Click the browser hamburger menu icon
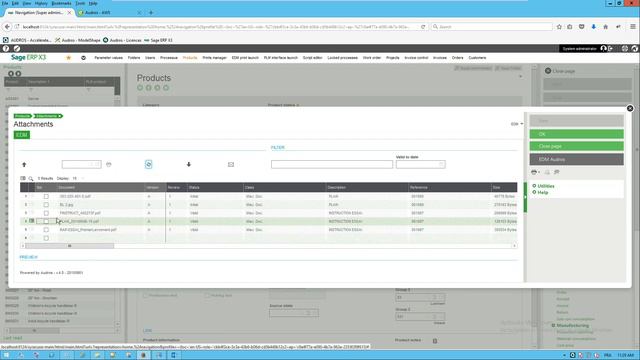The height and width of the screenshot is (360, 640). [633, 27]
